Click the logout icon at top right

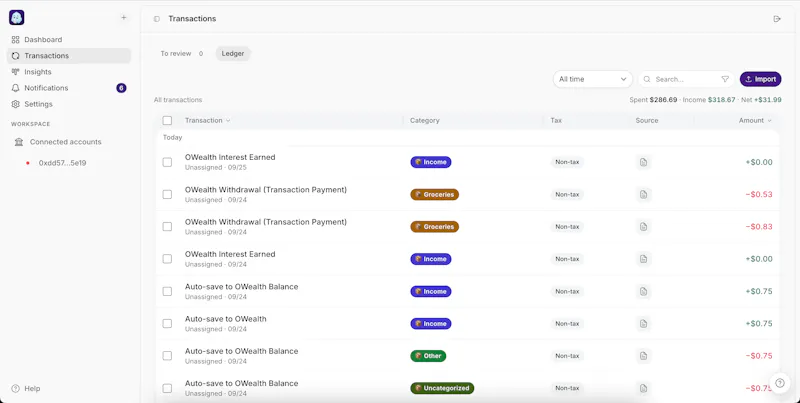tap(777, 19)
